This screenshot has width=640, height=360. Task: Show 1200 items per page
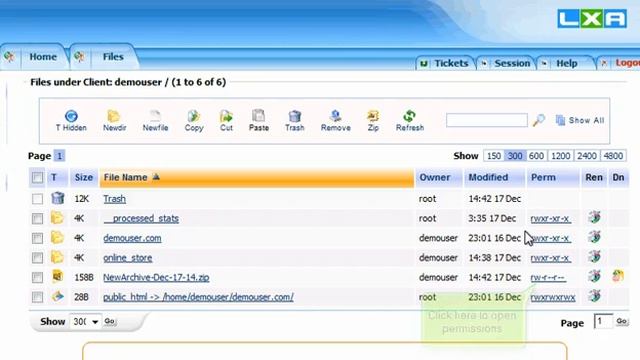(x=560, y=156)
